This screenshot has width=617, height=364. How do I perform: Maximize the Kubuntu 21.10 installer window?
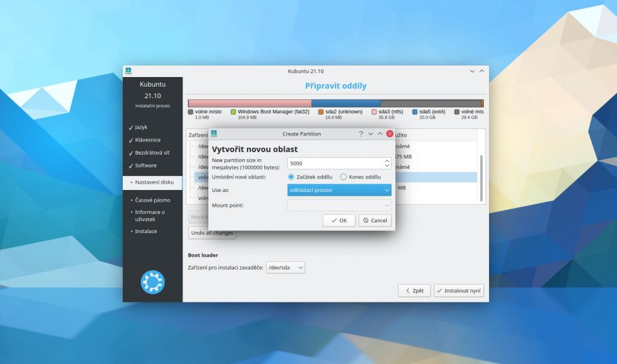[481, 71]
